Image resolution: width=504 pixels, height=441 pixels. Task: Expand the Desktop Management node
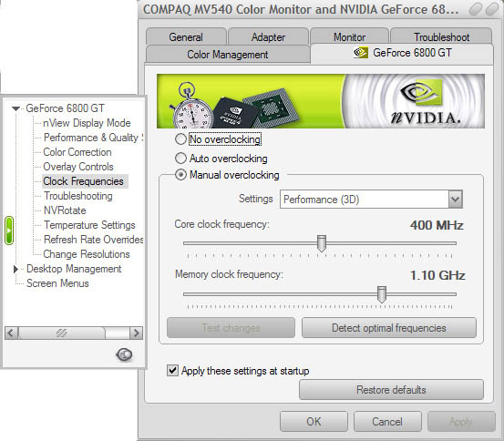click(x=15, y=269)
